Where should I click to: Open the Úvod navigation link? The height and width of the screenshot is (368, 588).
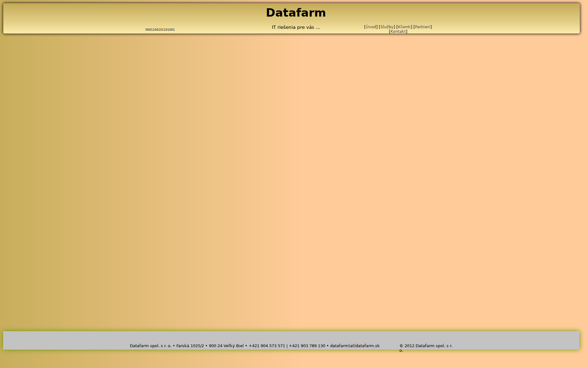click(371, 27)
